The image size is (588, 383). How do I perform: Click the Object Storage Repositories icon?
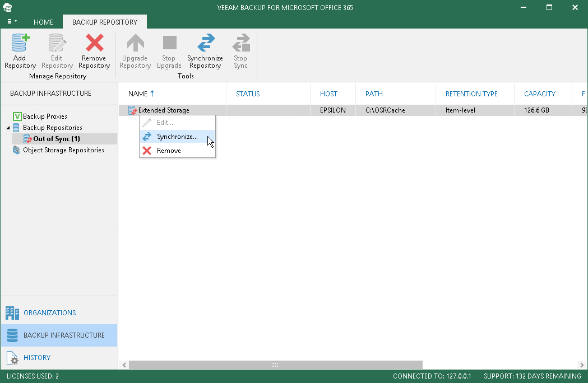16,150
